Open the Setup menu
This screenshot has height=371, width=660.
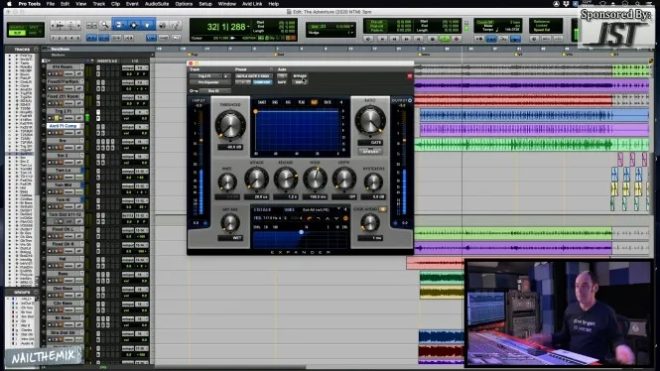205,4
